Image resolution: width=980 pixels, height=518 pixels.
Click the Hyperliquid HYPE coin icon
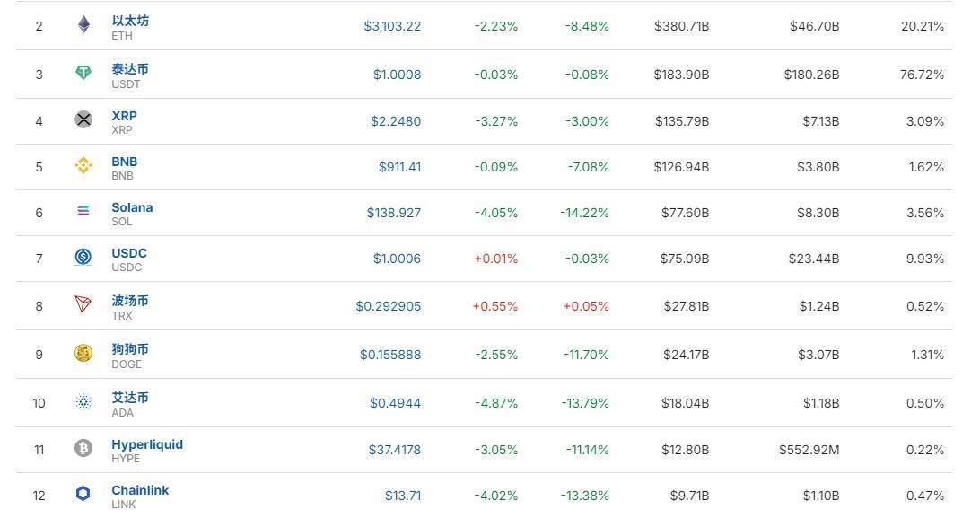[83, 449]
